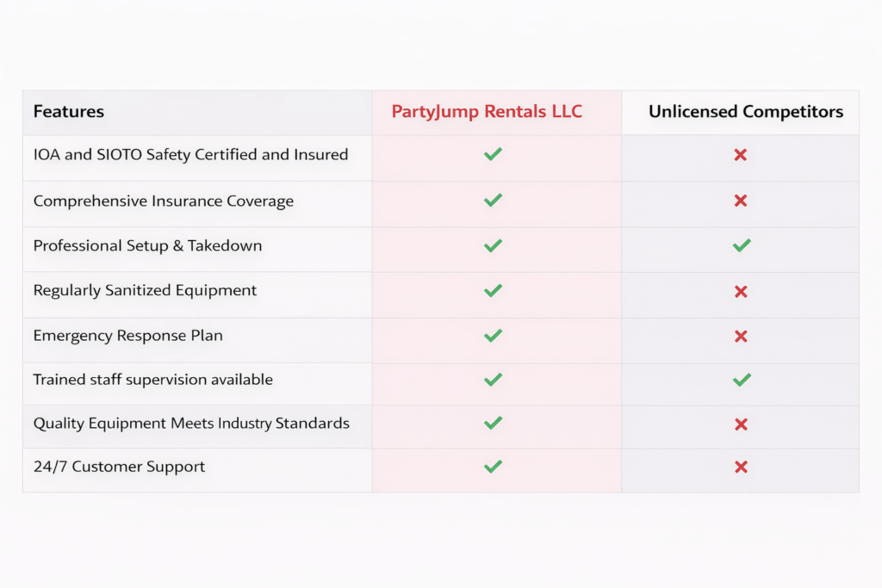Click competitors' red X for Comprehensive Insurance Coverage
Screen dimensions: 882x588
740,201
